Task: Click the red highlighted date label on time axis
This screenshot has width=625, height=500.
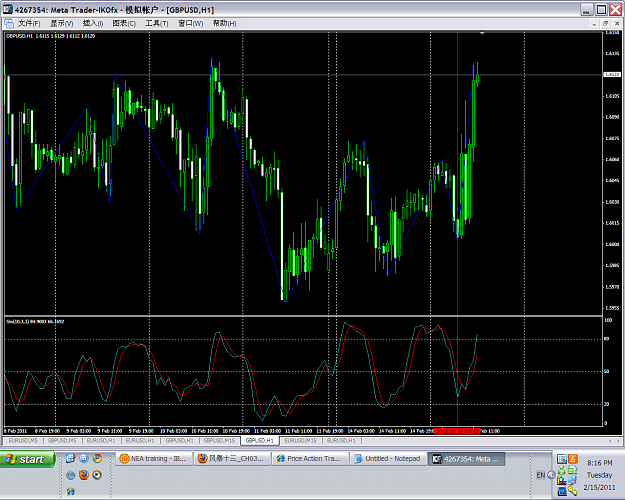Action: pos(457,431)
